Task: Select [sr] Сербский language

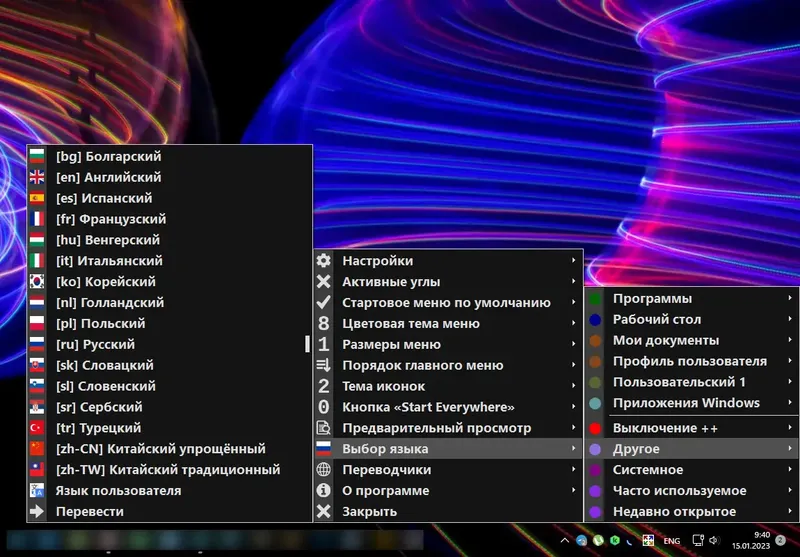Action: click(169, 407)
